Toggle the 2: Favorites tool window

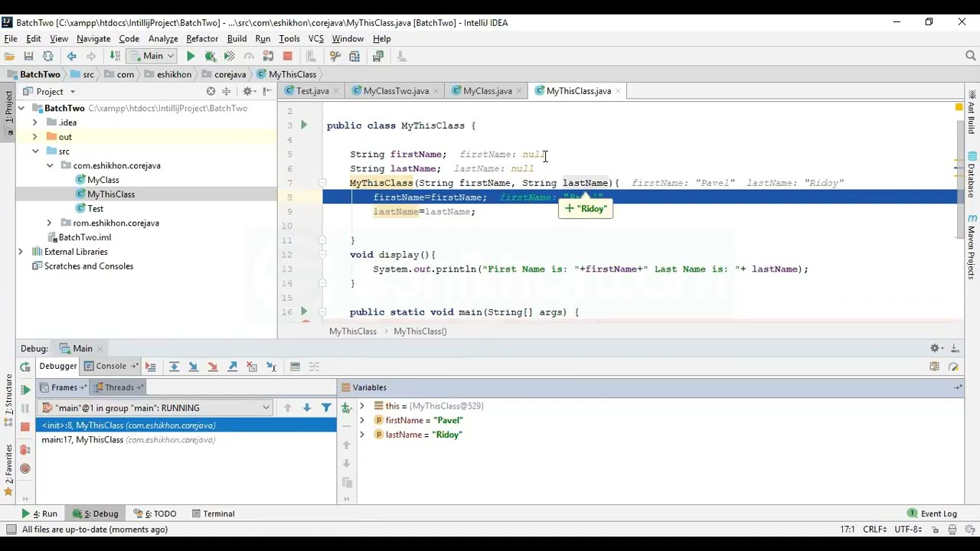(8, 470)
